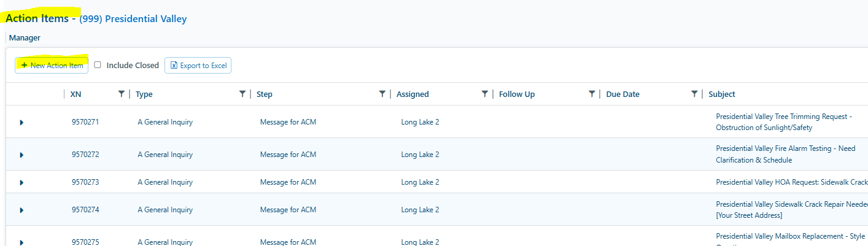Expand row 9570273 details
This screenshot has width=868, height=246.
tap(21, 182)
